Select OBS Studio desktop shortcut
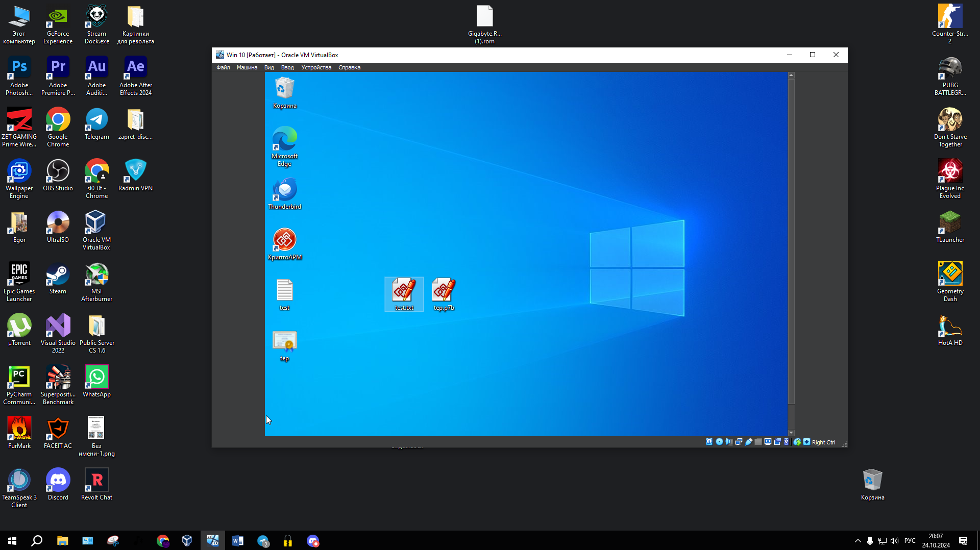This screenshot has height=550, width=980. [x=58, y=176]
